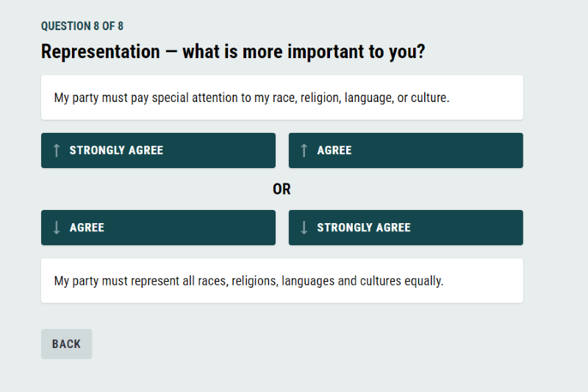Click the Question 8 of 8 label

pyautogui.click(x=82, y=26)
